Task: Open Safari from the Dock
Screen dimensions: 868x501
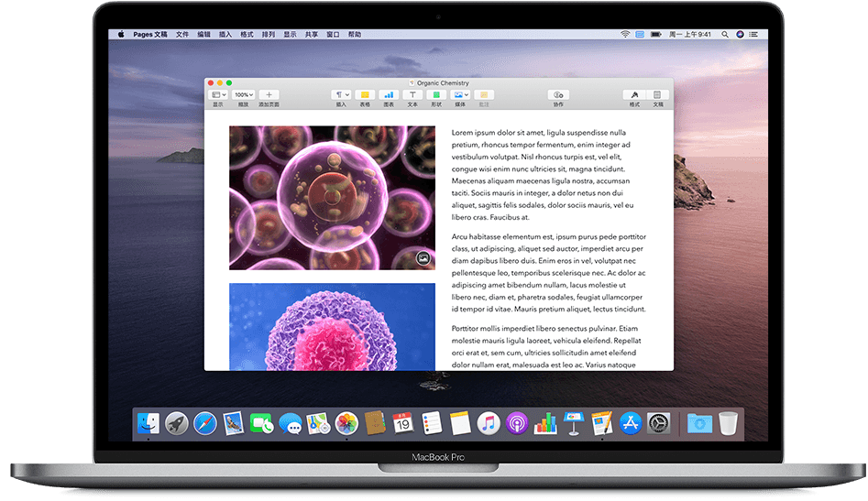Action: point(204,424)
